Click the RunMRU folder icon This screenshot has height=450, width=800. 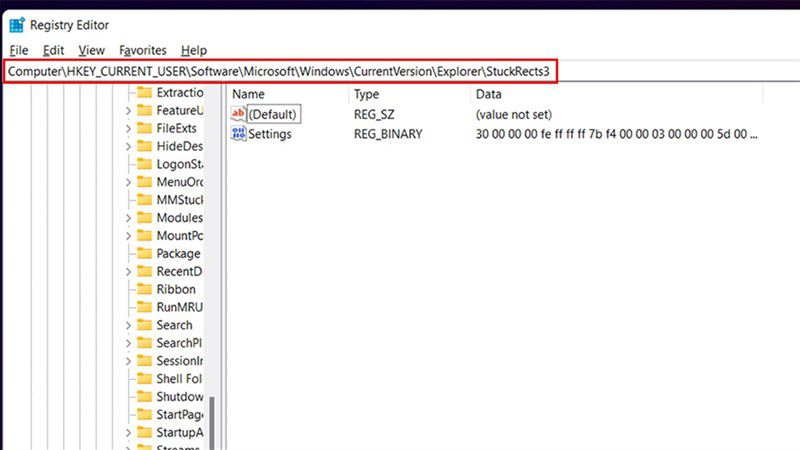point(145,307)
